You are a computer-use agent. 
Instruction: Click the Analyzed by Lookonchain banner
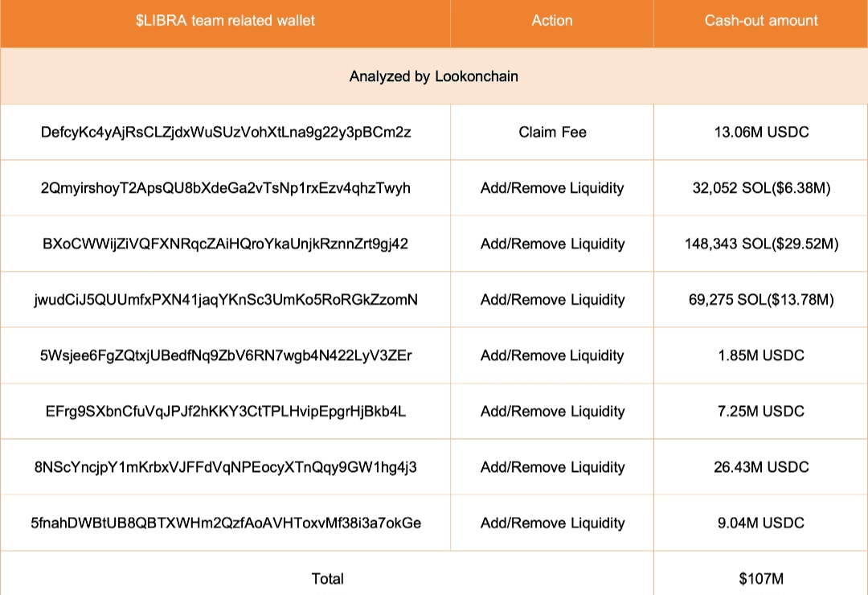433,76
